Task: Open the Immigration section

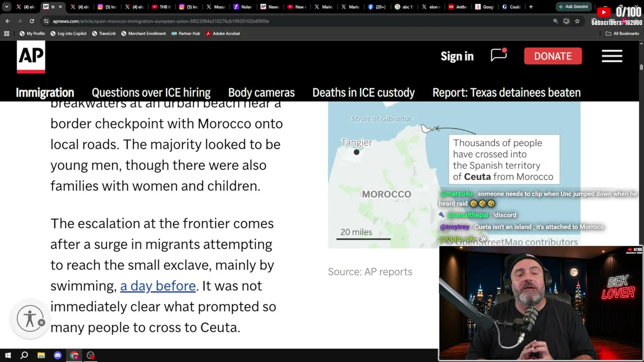Action: point(45,93)
